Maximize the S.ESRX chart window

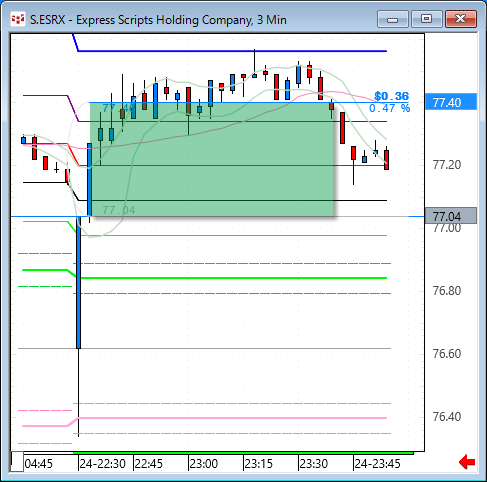(427, 19)
